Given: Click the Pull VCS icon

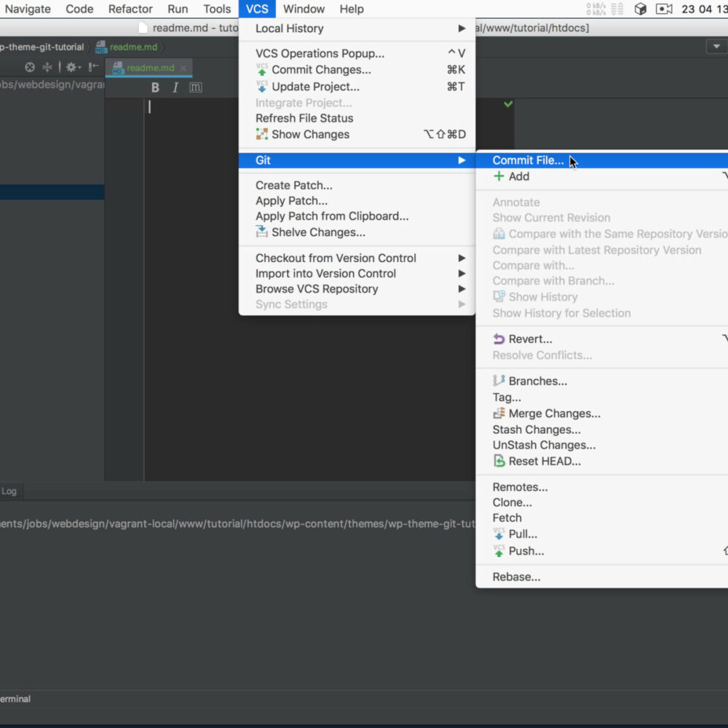Looking at the screenshot, I should point(499,534).
